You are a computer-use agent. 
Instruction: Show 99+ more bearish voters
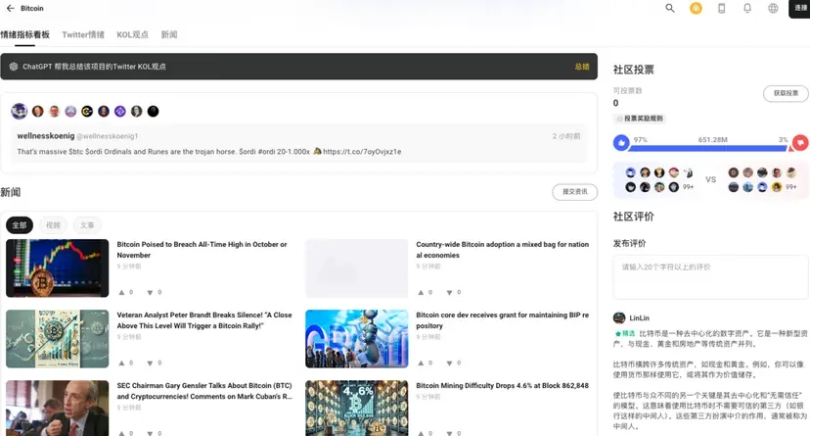point(791,187)
